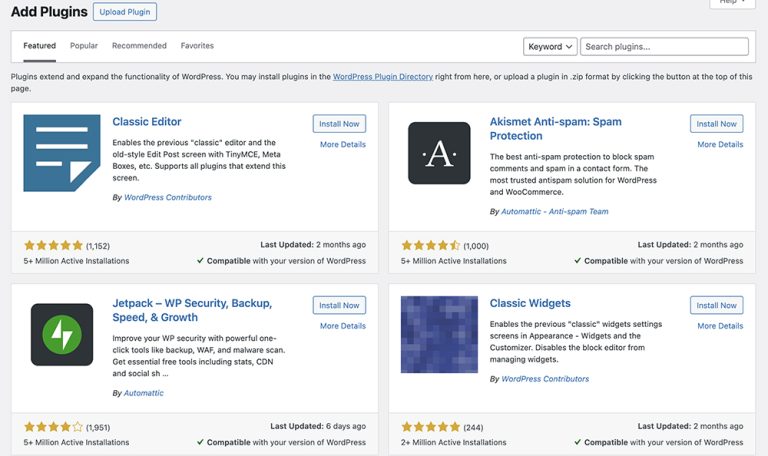Focus the Search plugins input field
This screenshot has height=456, width=768.
point(664,47)
